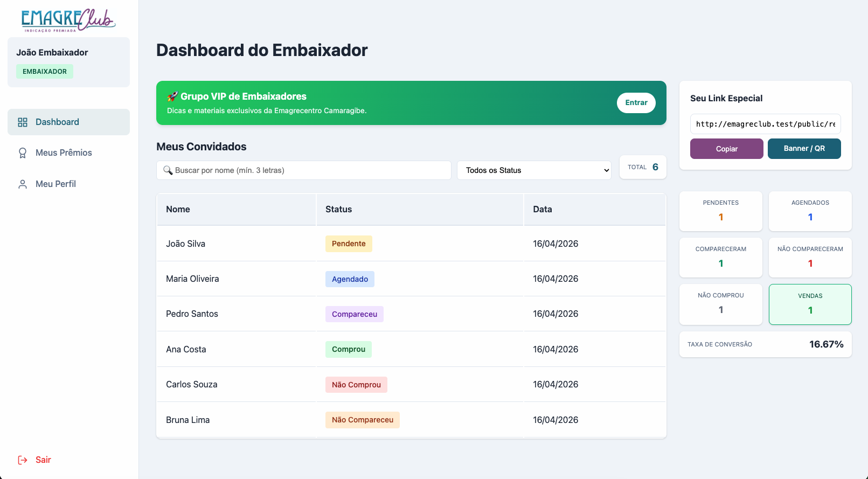Select the Carlos Souza name cell

[236, 385]
